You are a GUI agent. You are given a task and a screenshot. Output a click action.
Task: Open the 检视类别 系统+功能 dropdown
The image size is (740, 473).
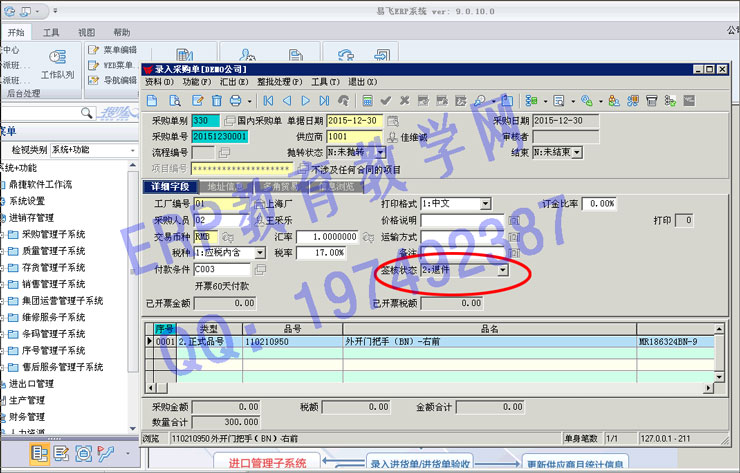(133, 150)
